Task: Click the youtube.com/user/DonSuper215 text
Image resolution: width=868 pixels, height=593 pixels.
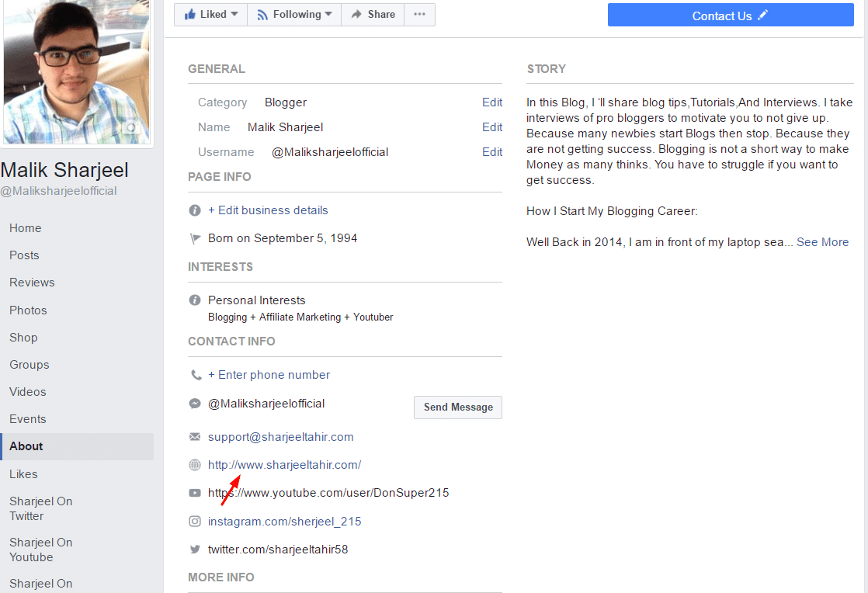Action: [x=328, y=493]
